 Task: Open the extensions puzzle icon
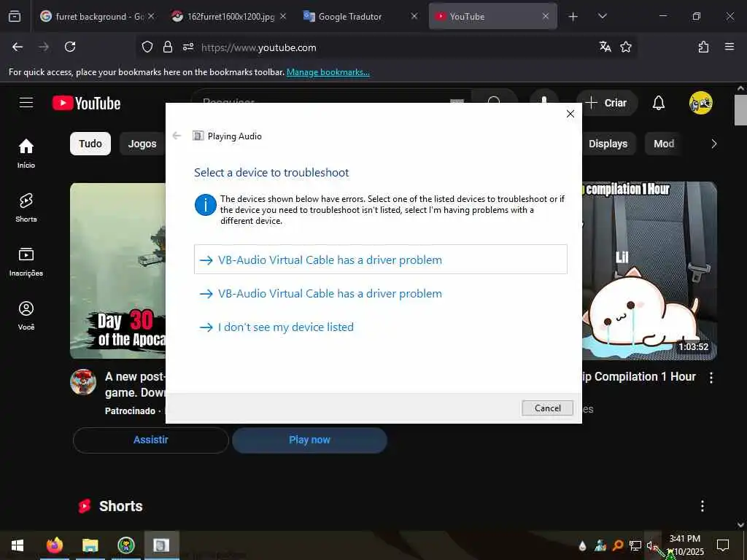coord(703,47)
